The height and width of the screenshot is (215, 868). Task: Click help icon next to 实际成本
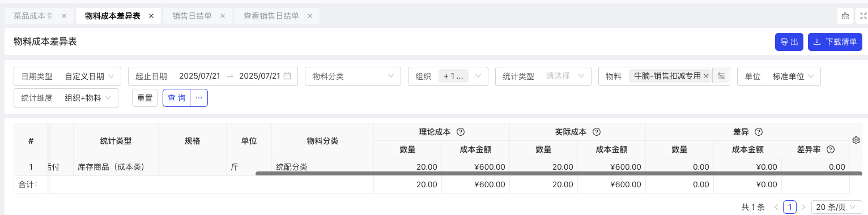click(596, 132)
